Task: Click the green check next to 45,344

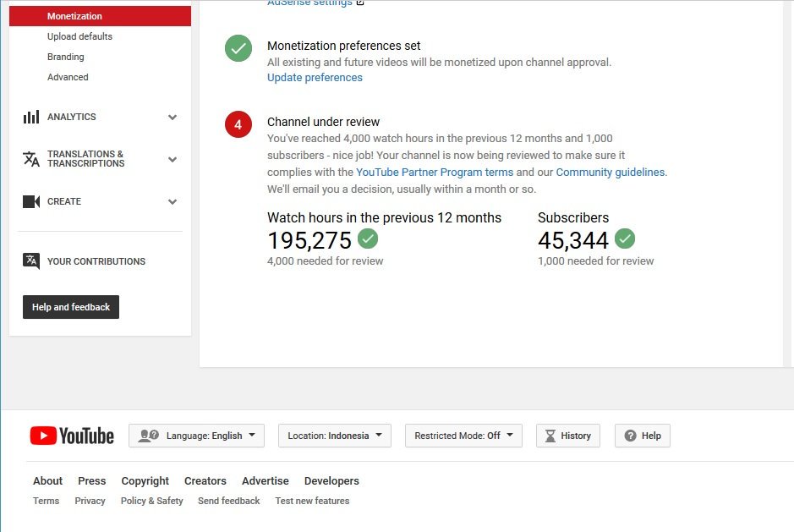Action: click(625, 239)
